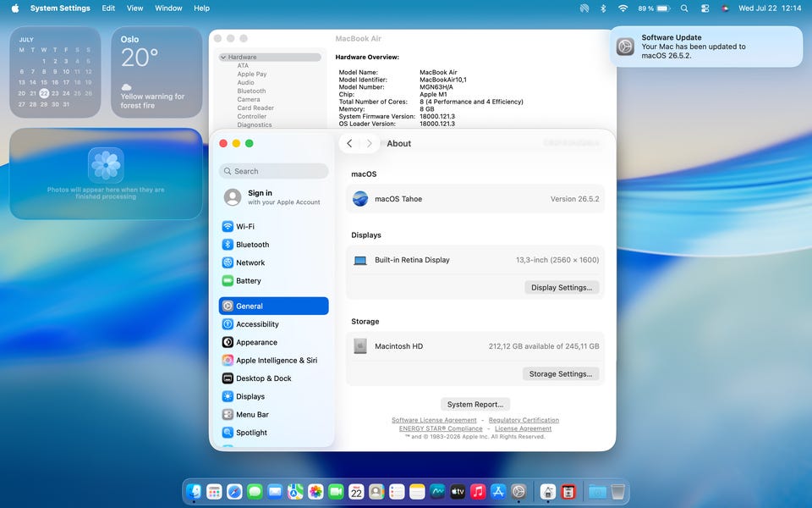Viewport: 812px width, 508px height.
Task: Open the Regulatory Certification link
Action: pos(524,420)
